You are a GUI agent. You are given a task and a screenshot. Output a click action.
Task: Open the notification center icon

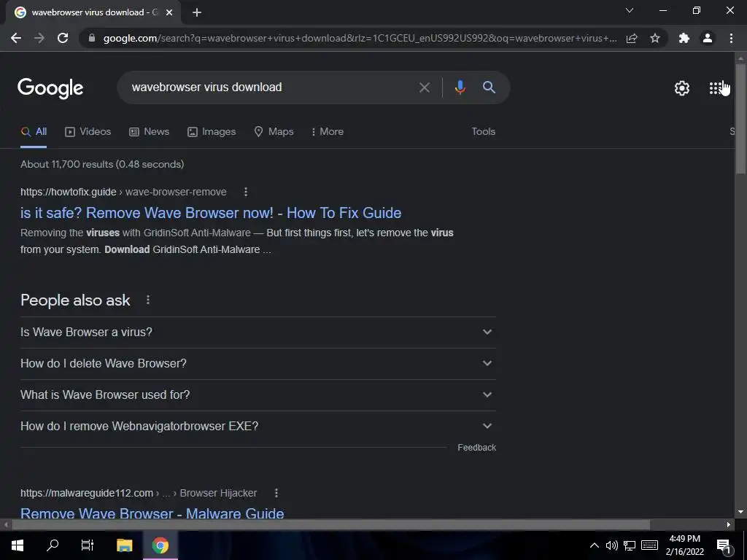[724, 546]
